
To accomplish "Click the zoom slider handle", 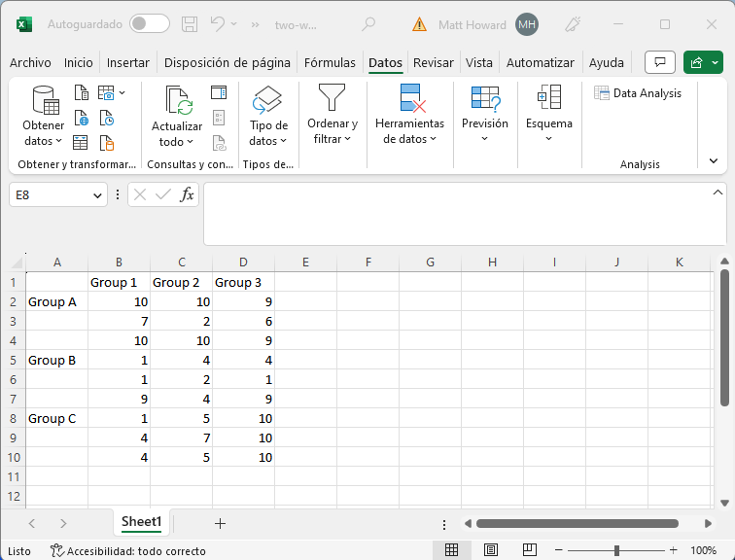I will point(616,550).
